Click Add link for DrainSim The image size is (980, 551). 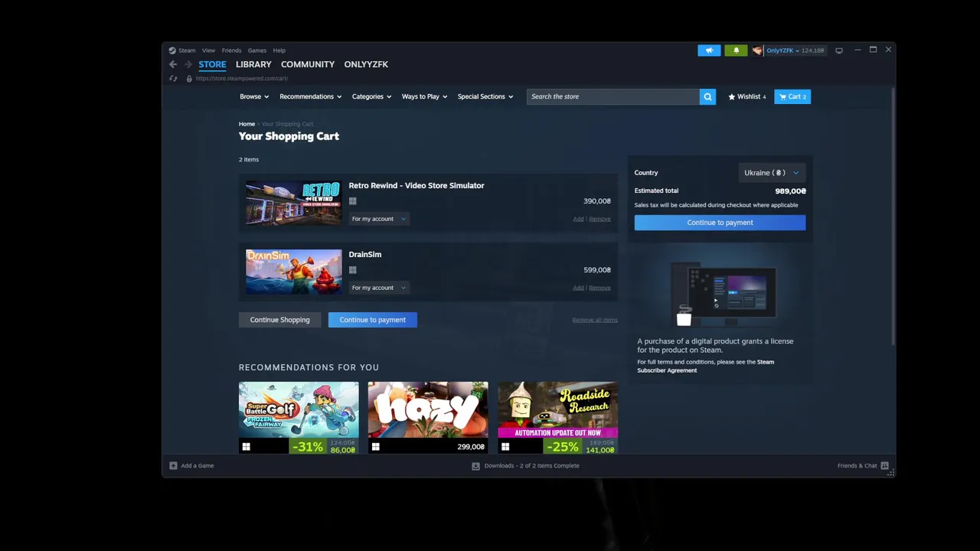pyautogui.click(x=578, y=288)
